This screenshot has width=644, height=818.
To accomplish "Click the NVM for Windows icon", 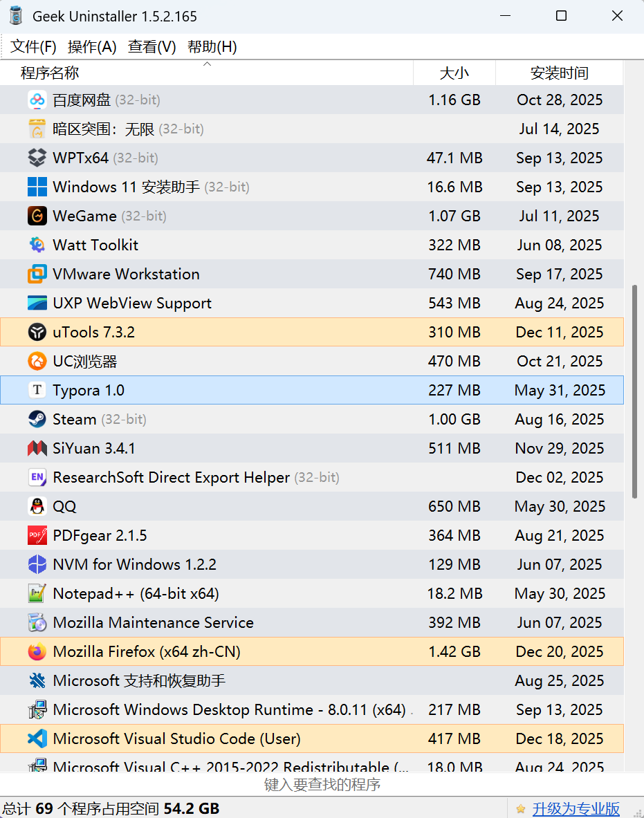I will (x=37, y=564).
